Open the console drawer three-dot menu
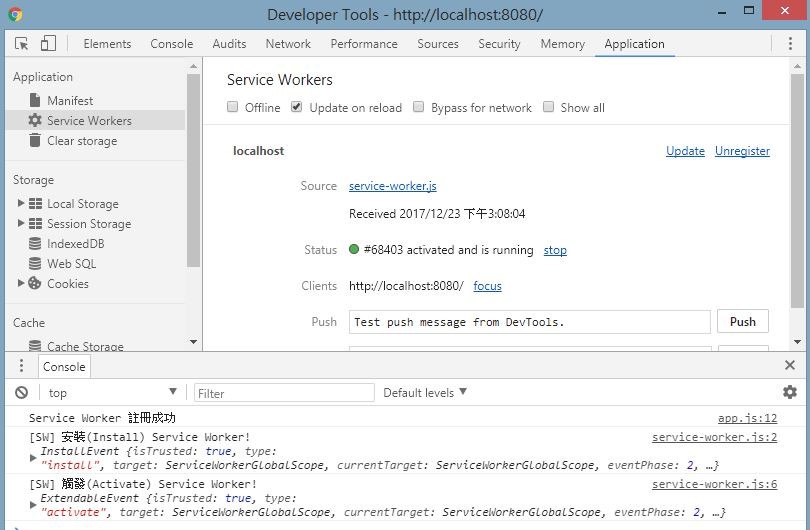The width and height of the screenshot is (810, 530). (21, 366)
